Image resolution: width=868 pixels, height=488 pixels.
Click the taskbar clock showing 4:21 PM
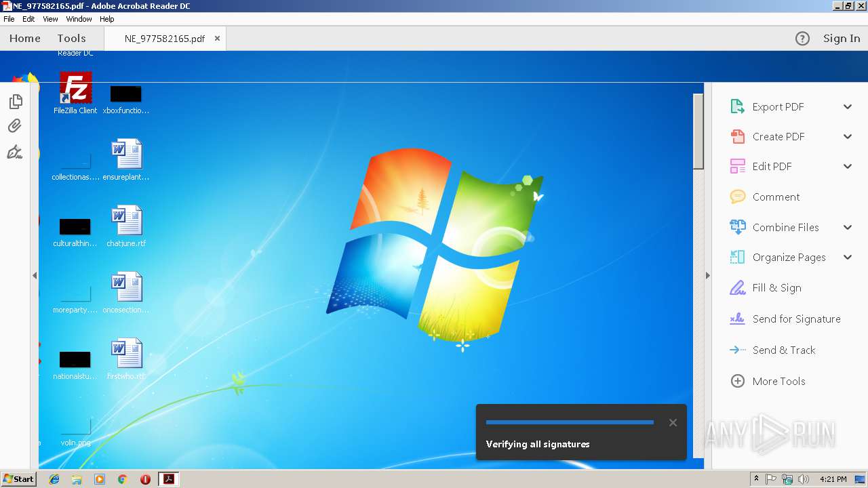click(x=833, y=479)
